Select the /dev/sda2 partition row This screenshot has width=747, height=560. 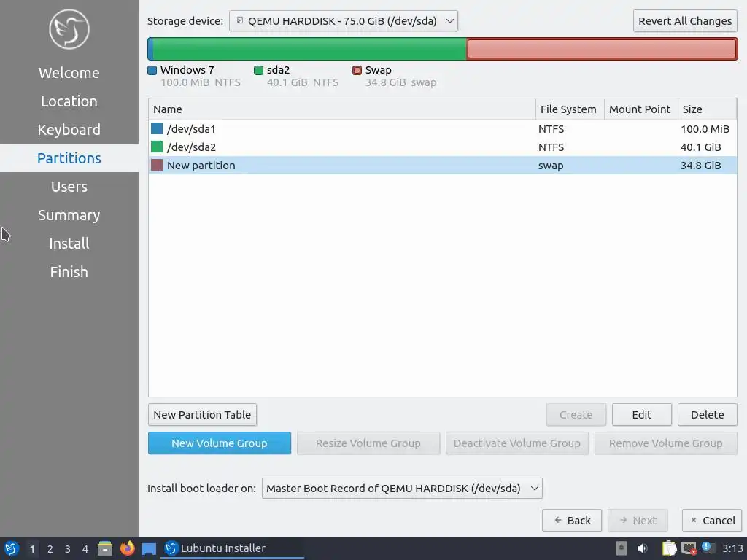coord(443,147)
